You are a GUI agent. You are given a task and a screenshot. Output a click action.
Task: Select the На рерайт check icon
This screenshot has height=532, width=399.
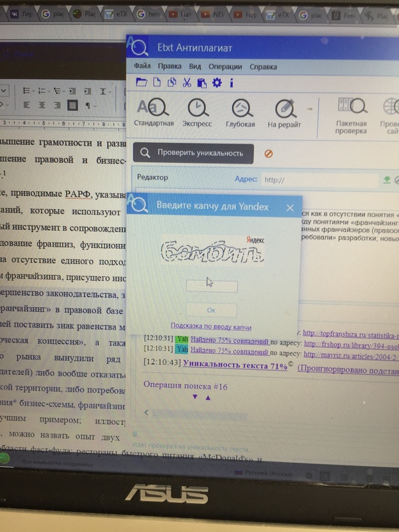(285, 108)
